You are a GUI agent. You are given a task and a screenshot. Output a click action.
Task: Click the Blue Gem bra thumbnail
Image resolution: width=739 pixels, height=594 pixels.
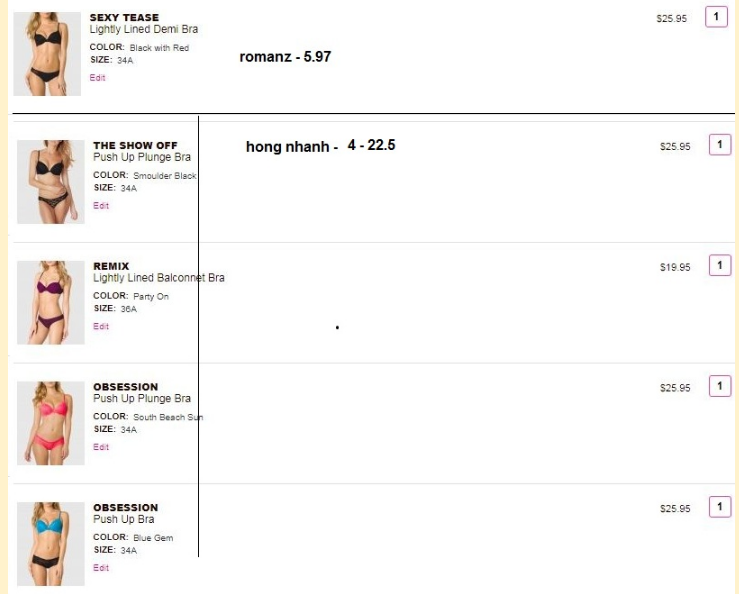(51, 543)
